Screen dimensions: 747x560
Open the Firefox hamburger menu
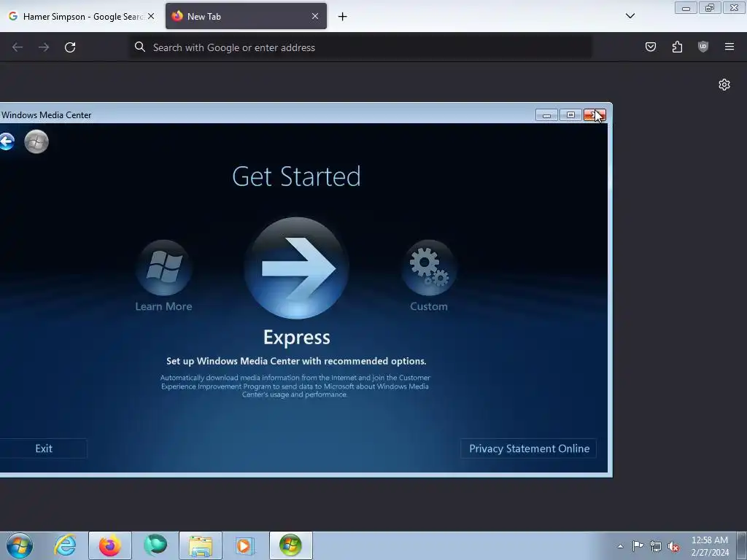(729, 47)
